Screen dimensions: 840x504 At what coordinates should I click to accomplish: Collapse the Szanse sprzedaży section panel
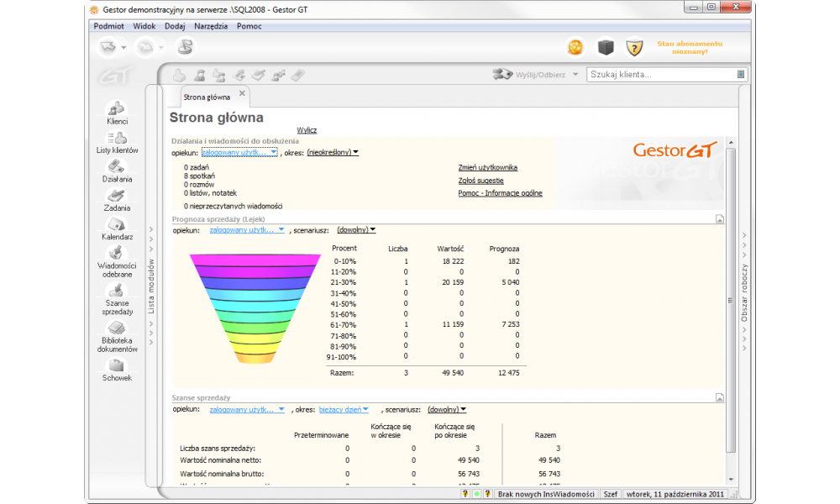click(x=720, y=398)
